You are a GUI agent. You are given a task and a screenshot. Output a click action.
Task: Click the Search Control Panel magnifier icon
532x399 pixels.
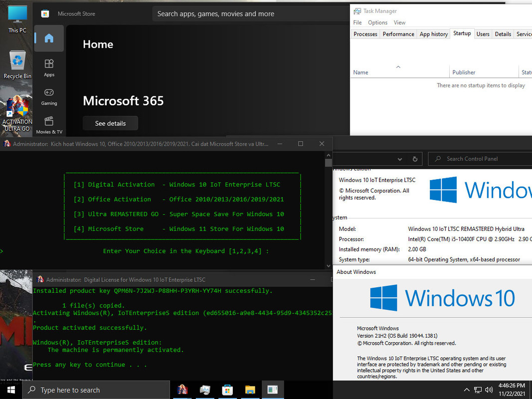438,159
